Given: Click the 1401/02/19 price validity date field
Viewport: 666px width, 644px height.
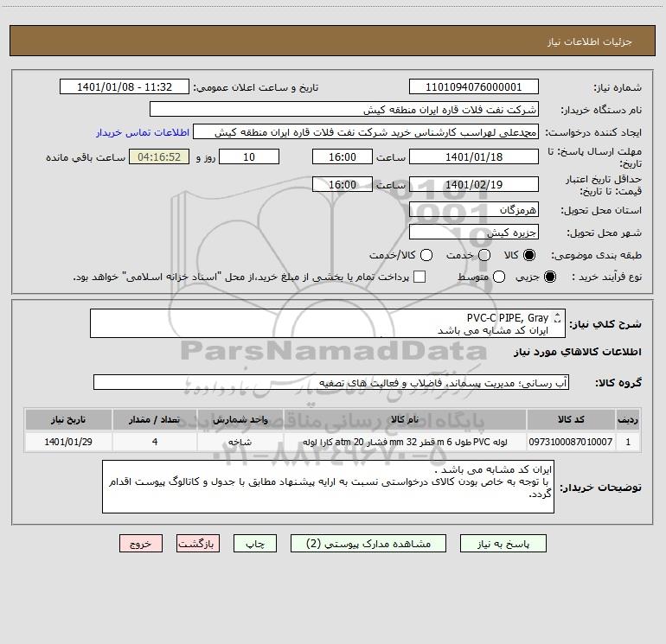Looking at the screenshot, I should pyautogui.click(x=474, y=184).
